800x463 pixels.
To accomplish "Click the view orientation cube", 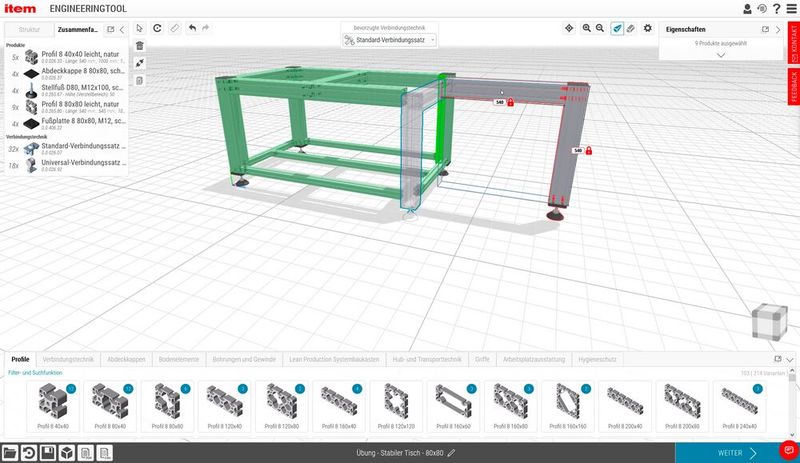I will point(769,322).
